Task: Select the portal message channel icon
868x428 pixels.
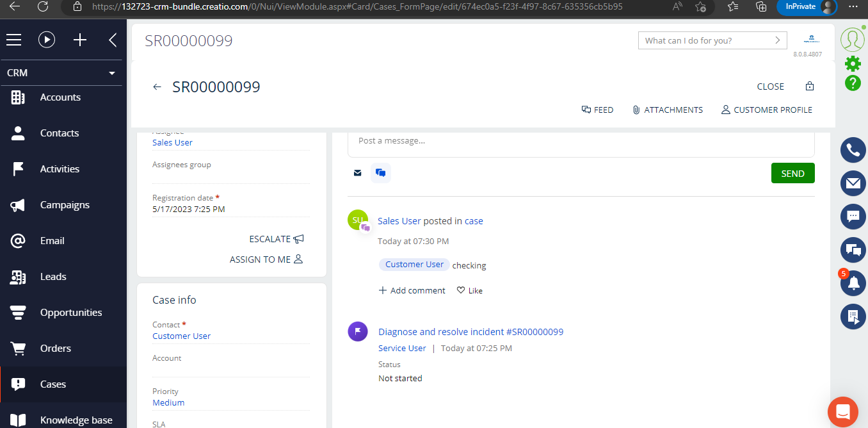Action: coord(381,173)
